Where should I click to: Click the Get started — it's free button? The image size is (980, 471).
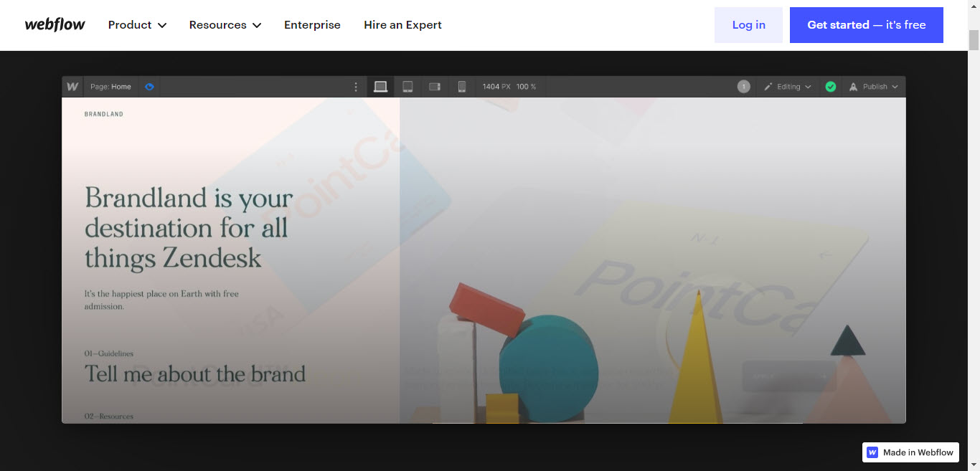866,24
